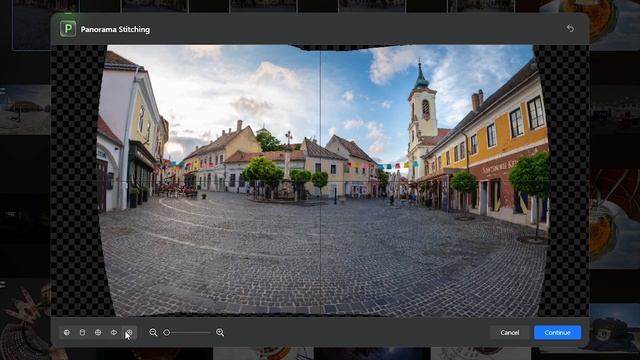The height and width of the screenshot is (360, 640).
Task: Click the undo arrow in dialog header
Action: point(570,28)
